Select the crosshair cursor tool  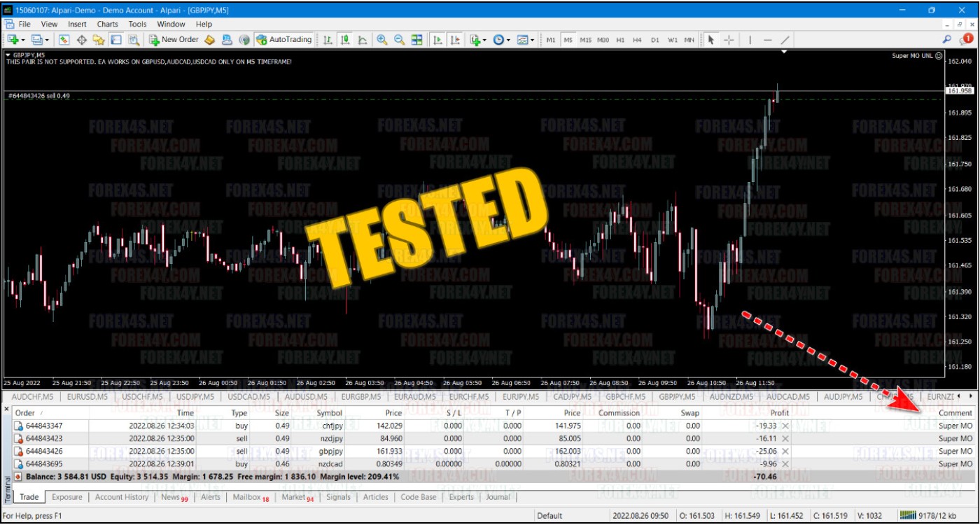728,40
